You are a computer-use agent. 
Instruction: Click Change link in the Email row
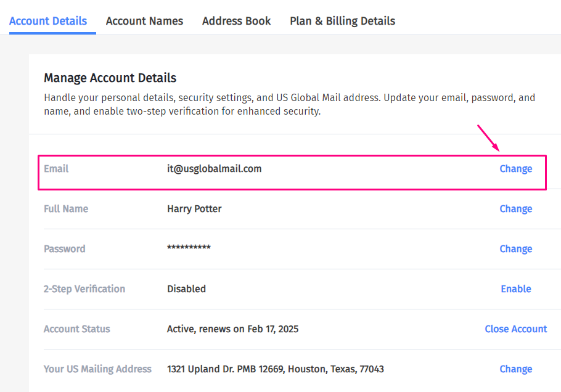pyautogui.click(x=515, y=169)
